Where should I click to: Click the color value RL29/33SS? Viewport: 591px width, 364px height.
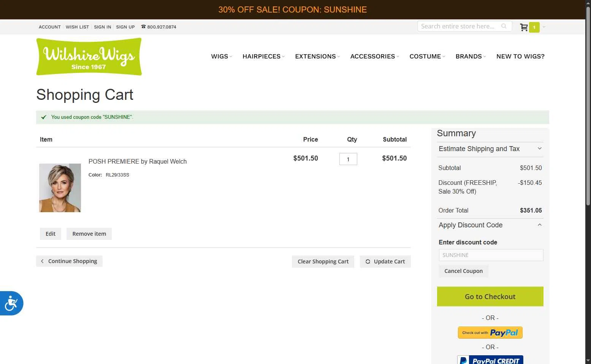(x=117, y=175)
